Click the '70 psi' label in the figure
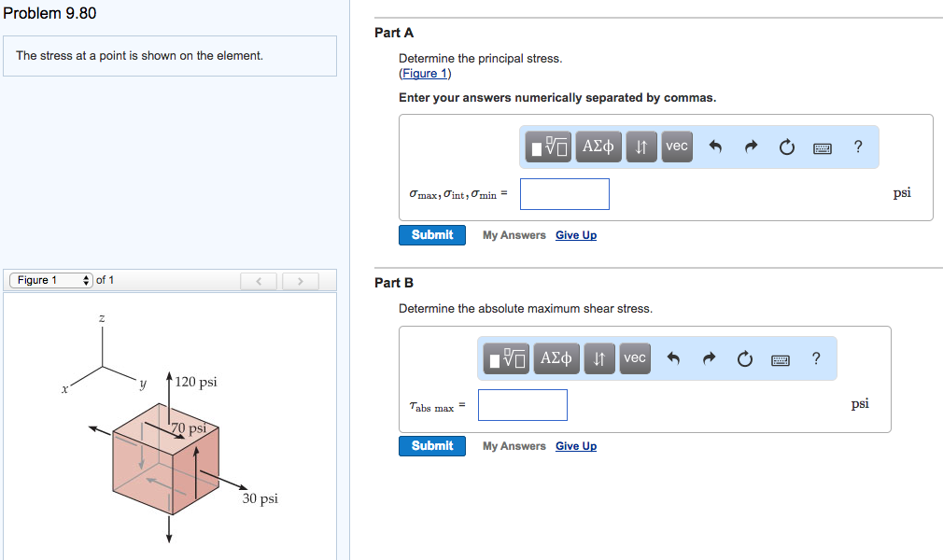Screen dimensions: 943x560 coord(190,428)
